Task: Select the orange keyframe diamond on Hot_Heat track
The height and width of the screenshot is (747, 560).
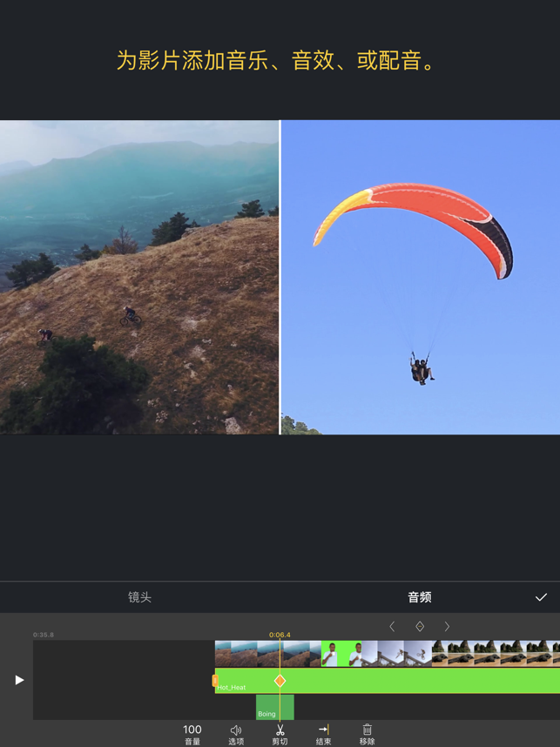Action: tap(280, 681)
